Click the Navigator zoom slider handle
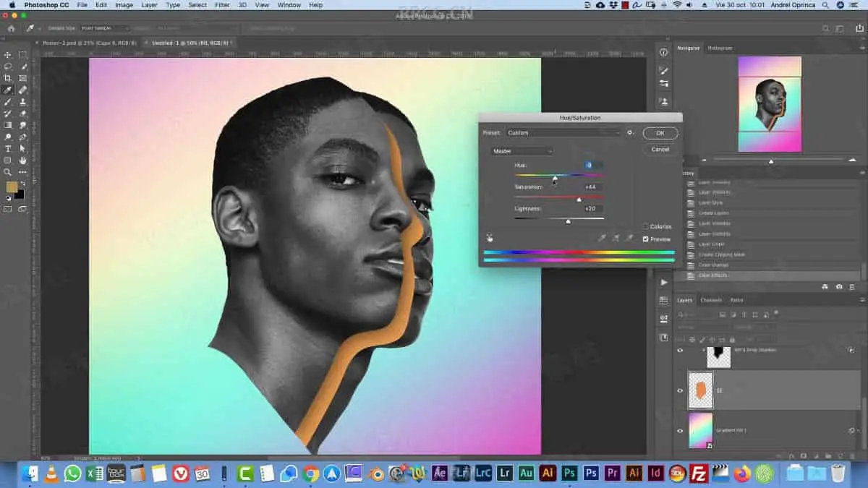 pyautogui.click(x=771, y=161)
